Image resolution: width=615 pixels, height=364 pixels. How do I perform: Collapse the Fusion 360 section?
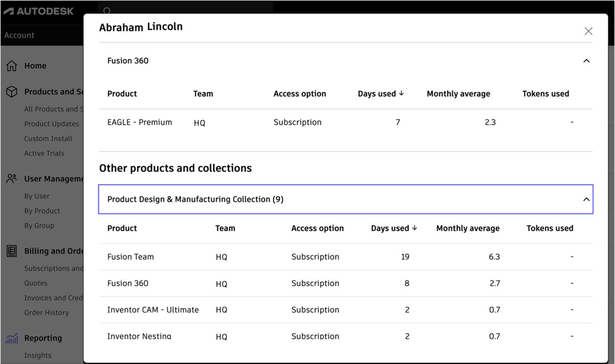tap(587, 61)
